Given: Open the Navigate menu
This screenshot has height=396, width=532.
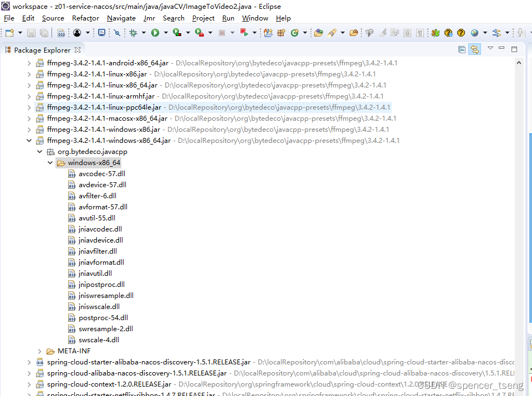Looking at the screenshot, I should click(x=121, y=18).
